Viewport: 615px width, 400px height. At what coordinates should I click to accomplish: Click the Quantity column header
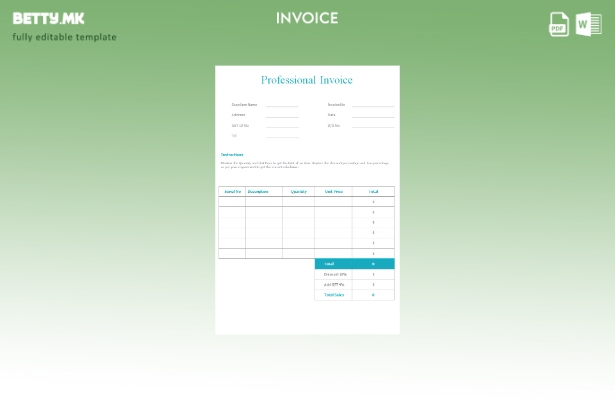pyautogui.click(x=298, y=191)
